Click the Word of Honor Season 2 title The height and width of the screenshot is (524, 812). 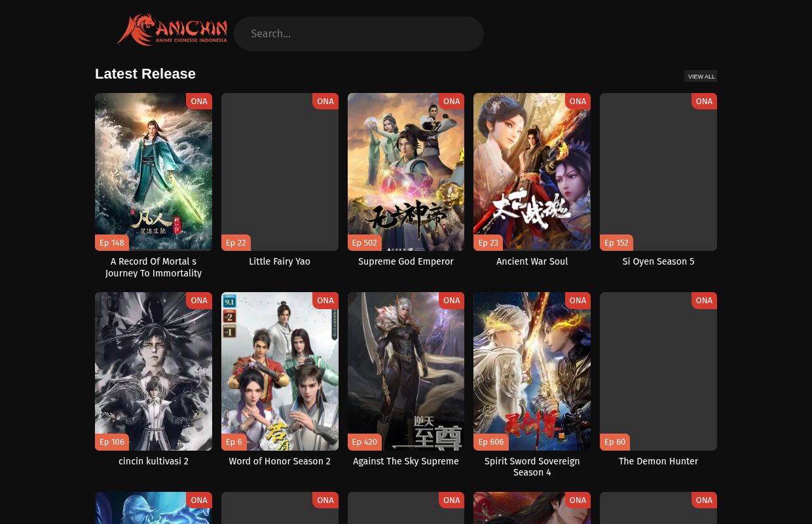click(280, 461)
